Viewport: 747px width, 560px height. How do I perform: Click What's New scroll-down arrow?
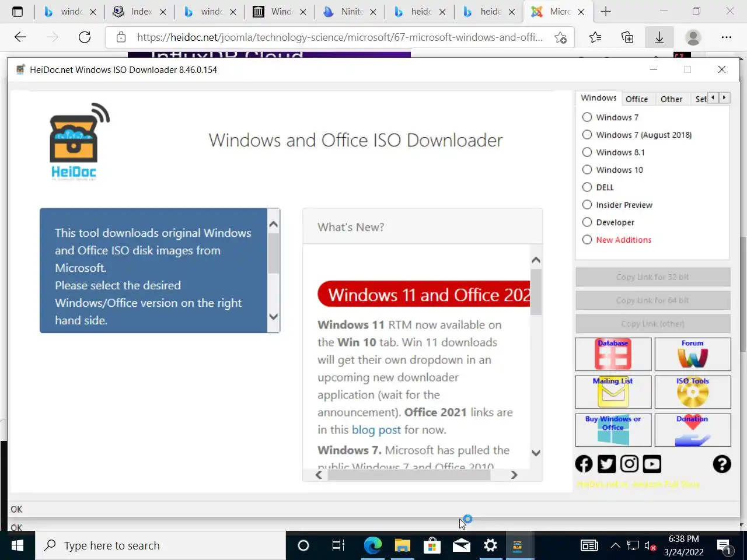pos(536,453)
